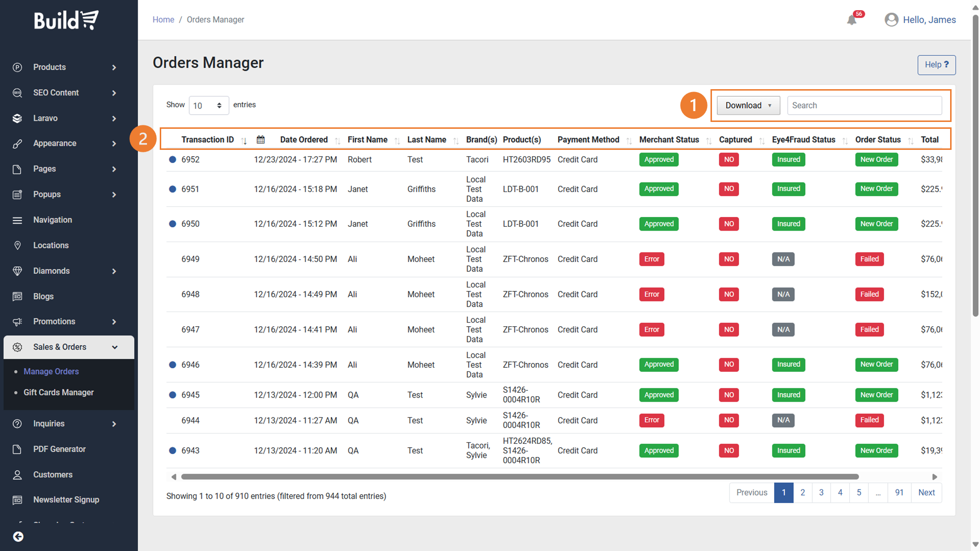Click the Help button
This screenshot has height=551, width=980.
point(936,65)
